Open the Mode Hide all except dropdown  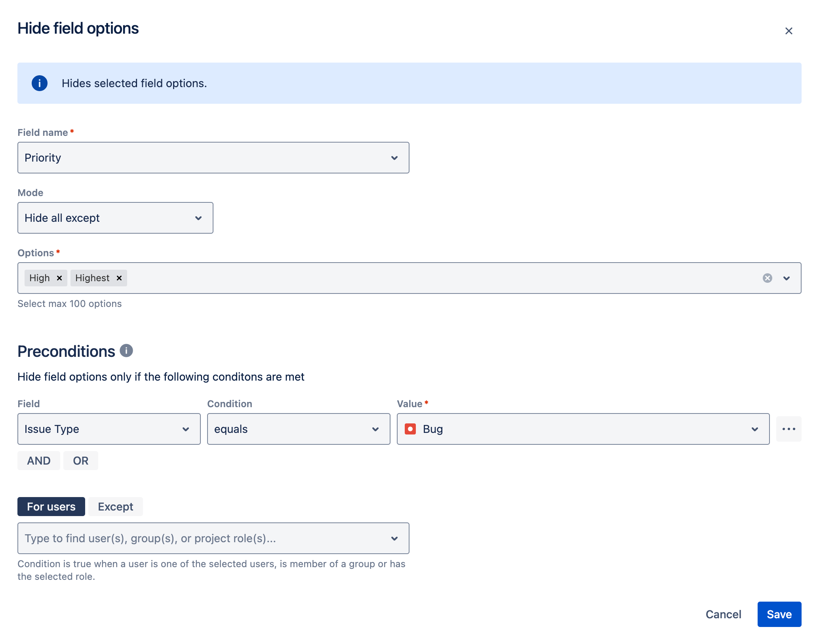115,218
